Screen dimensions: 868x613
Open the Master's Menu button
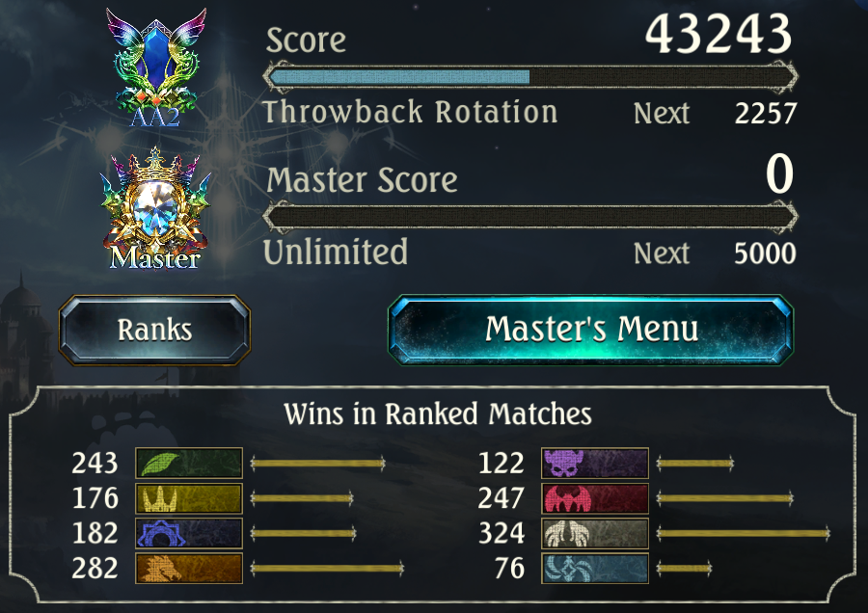click(x=590, y=330)
